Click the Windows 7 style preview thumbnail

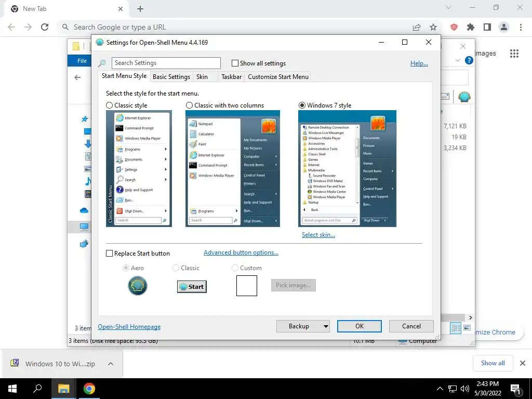(347, 169)
